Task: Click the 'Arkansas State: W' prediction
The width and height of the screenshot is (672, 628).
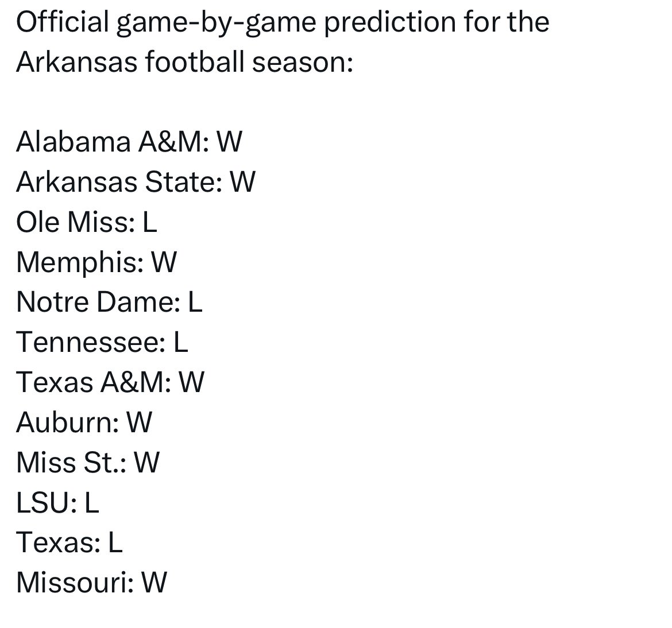Action: pos(136,181)
